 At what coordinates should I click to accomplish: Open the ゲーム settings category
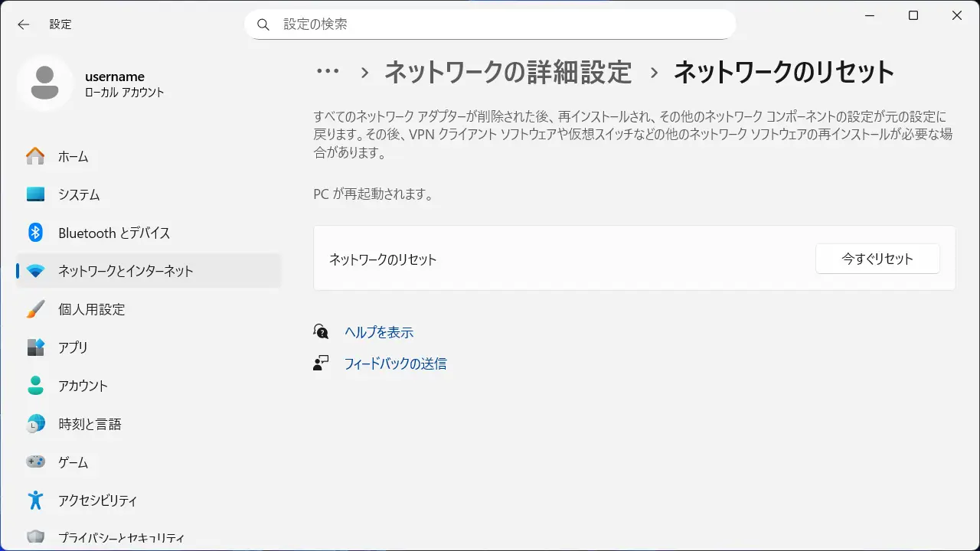[73, 462]
